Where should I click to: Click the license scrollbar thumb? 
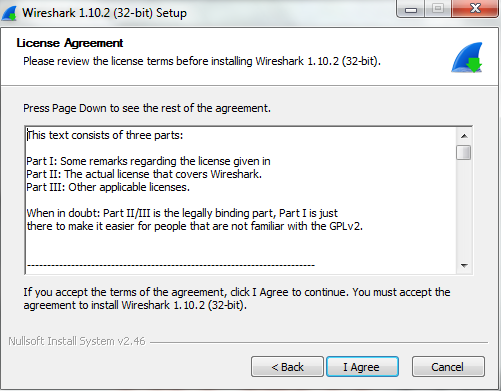click(x=464, y=152)
